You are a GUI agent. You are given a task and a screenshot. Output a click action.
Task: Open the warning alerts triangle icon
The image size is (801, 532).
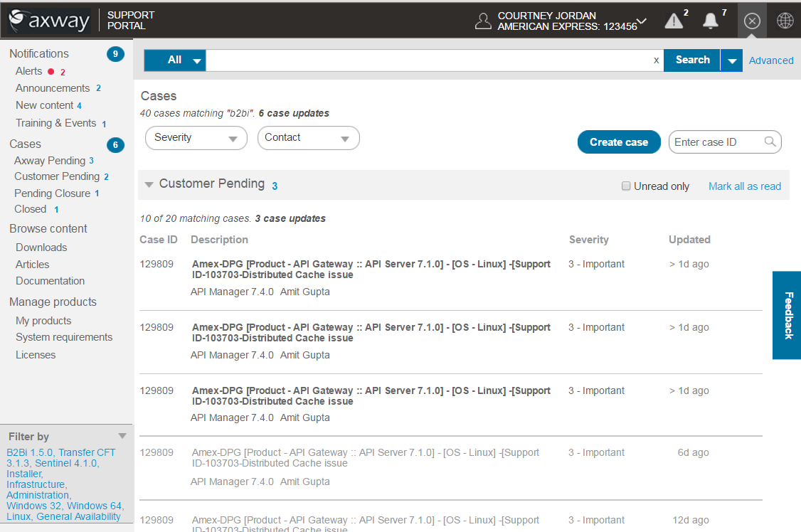coord(673,21)
